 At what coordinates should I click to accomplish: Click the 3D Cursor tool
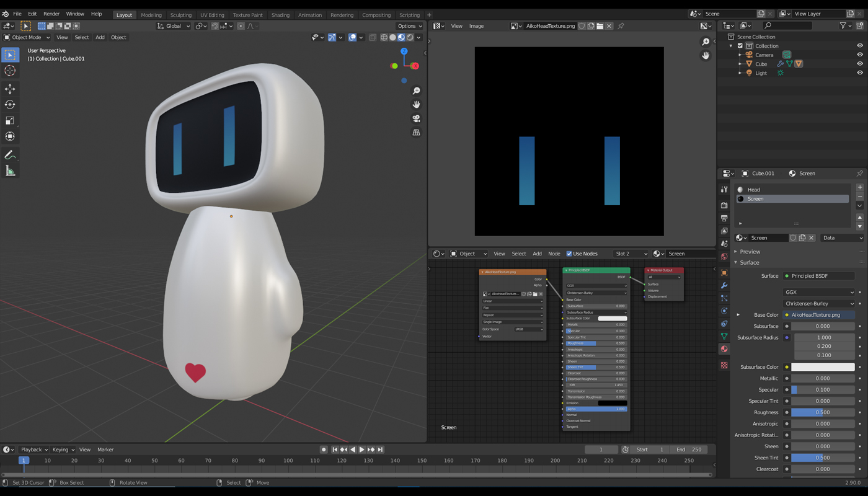point(10,71)
